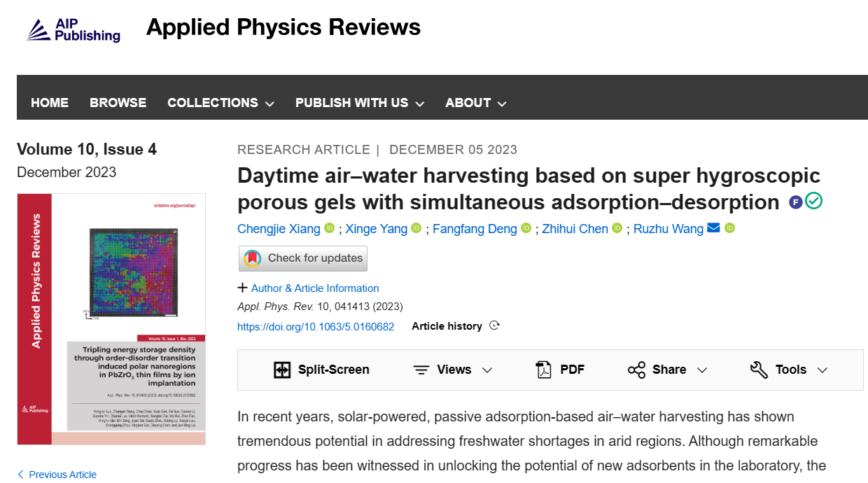Go to the Home menu item
The image size is (868, 483).
[50, 103]
